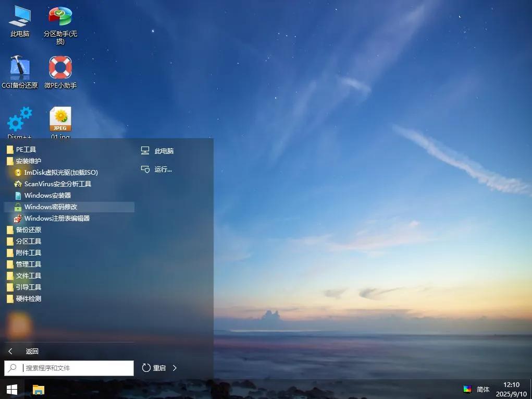Viewport: 532px width, 399px height.
Task: Click 返回 to go back
Action: click(31, 352)
